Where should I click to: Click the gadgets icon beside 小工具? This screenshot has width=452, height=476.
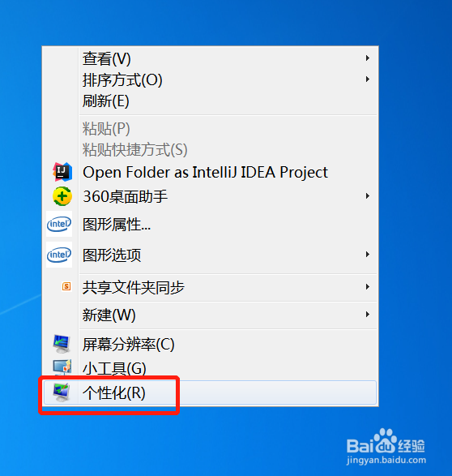pyautogui.click(x=62, y=367)
